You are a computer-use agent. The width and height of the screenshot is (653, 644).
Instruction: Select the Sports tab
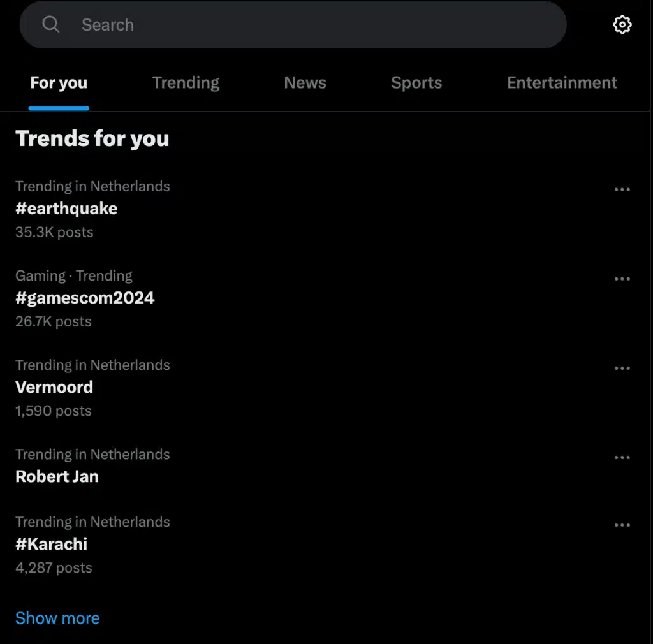click(x=416, y=82)
